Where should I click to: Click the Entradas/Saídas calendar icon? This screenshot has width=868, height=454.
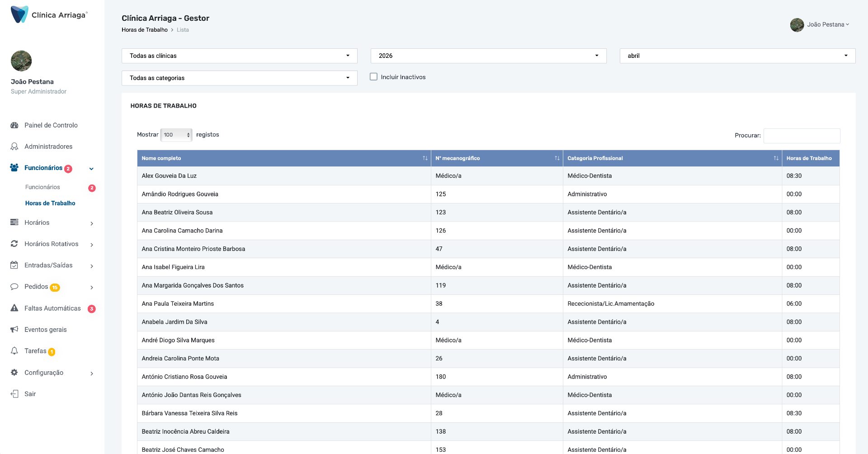(x=14, y=265)
